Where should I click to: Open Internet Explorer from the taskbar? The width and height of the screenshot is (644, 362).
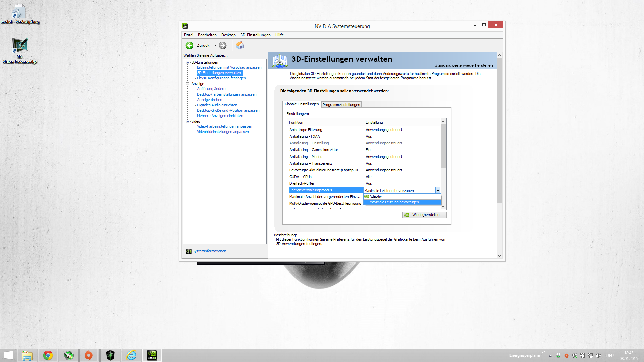click(131, 355)
